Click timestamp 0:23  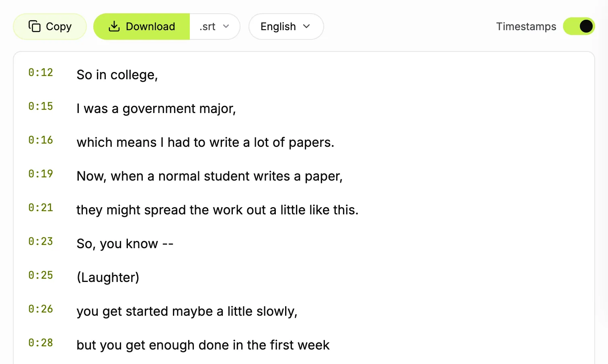click(41, 242)
